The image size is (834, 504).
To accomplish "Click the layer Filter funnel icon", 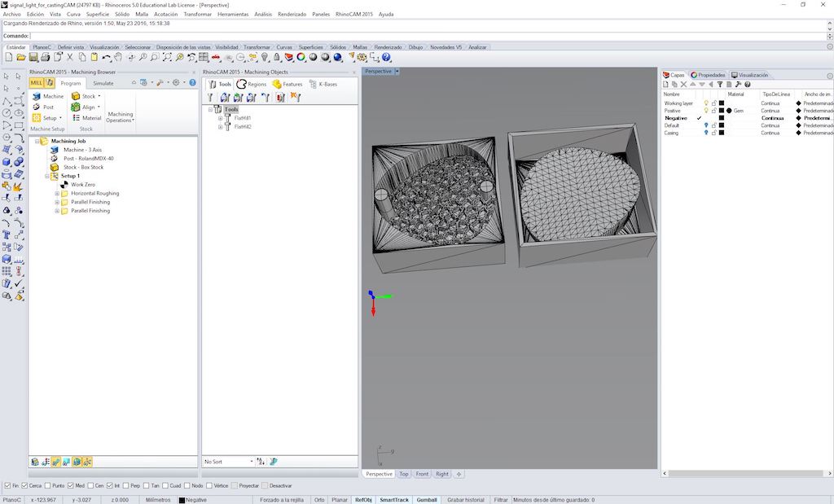I will (720, 85).
